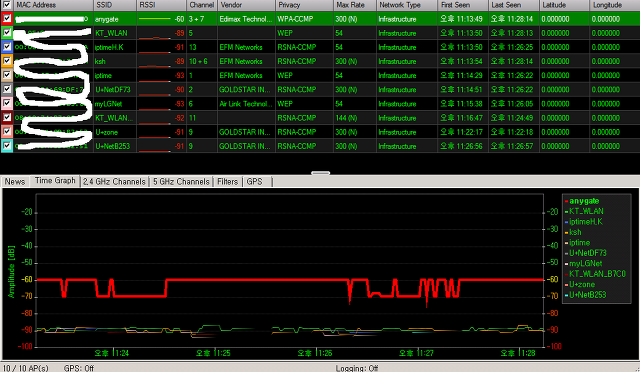Viewport: 640px width, 372px height.
Task: Click the Logging: Off status bar entry
Action: [357, 368]
